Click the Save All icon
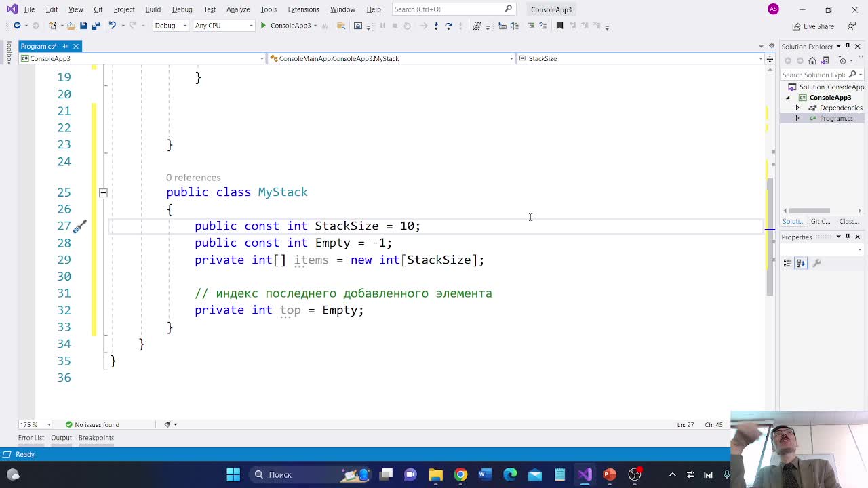The image size is (868, 488). coord(96,26)
